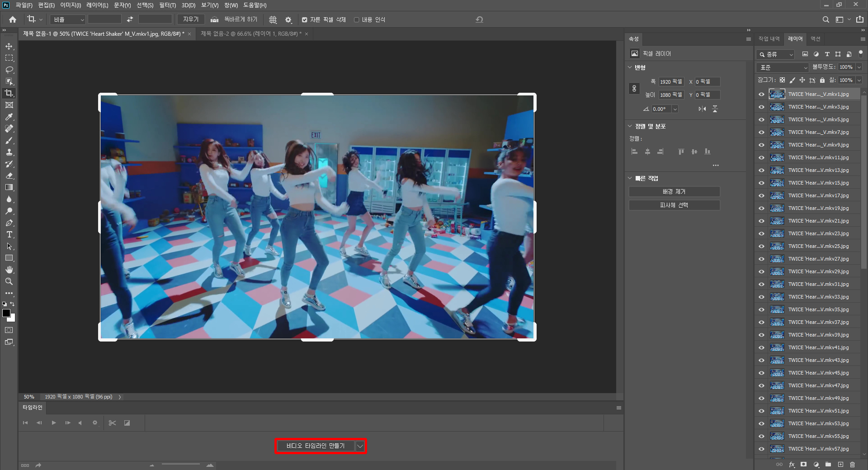Open crop settings gear in options bar

pyautogui.click(x=288, y=19)
